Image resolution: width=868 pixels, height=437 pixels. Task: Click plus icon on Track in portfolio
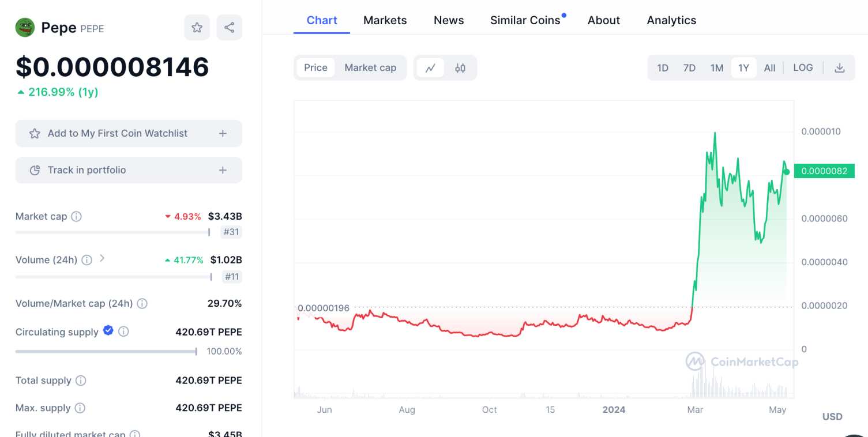pyautogui.click(x=223, y=171)
